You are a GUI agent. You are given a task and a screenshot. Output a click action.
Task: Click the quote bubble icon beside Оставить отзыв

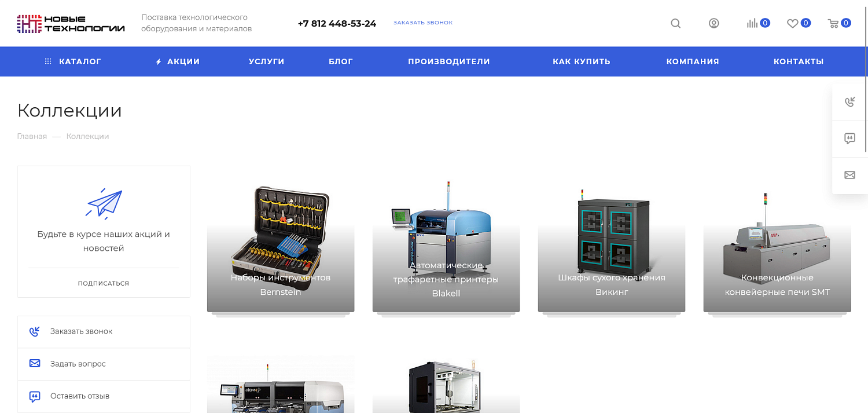coord(35,397)
